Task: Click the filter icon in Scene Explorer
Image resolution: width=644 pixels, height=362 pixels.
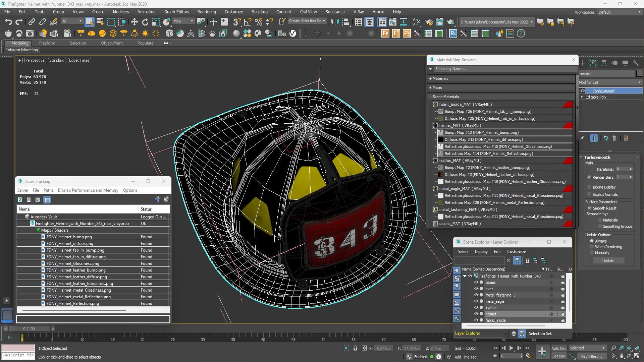Action: point(517,260)
